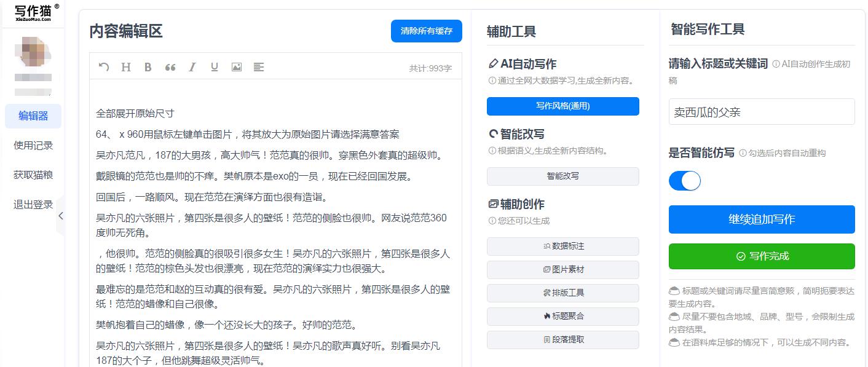868x367 pixels.
Task: Open the 写作风格(通用) writing style selector
Action: 562,106
